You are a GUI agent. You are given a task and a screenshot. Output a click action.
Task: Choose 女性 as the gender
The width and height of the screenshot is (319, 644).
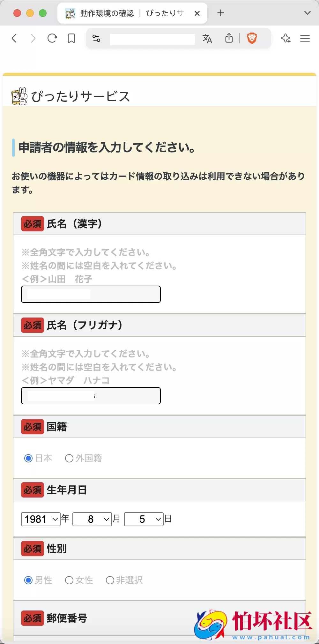point(69,580)
